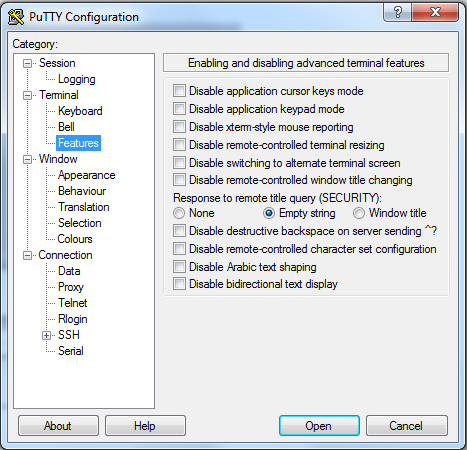The width and height of the screenshot is (467, 450).
Task: Select Session in category tree
Action: [x=57, y=63]
